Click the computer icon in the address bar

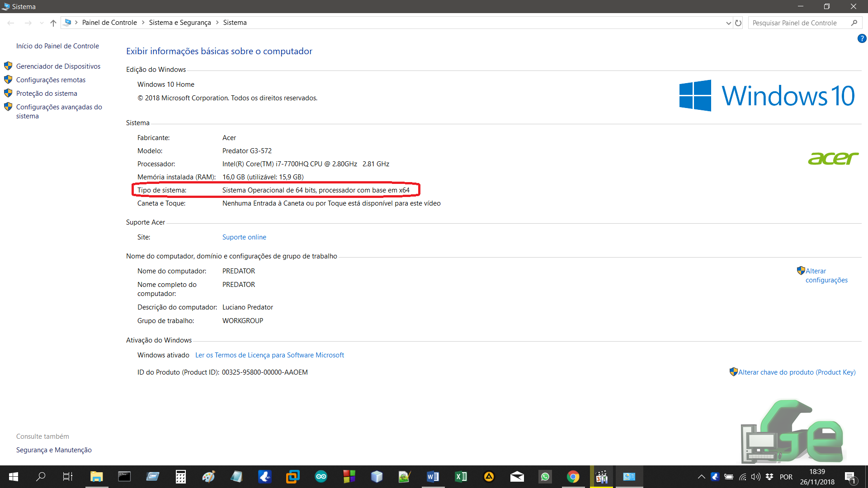pyautogui.click(x=68, y=22)
